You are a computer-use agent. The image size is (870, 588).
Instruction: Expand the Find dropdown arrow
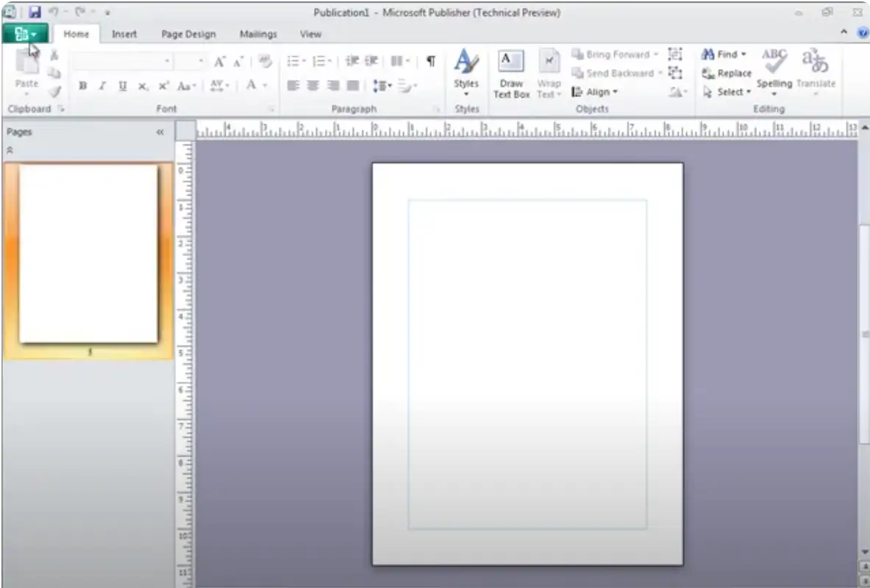[x=744, y=54]
